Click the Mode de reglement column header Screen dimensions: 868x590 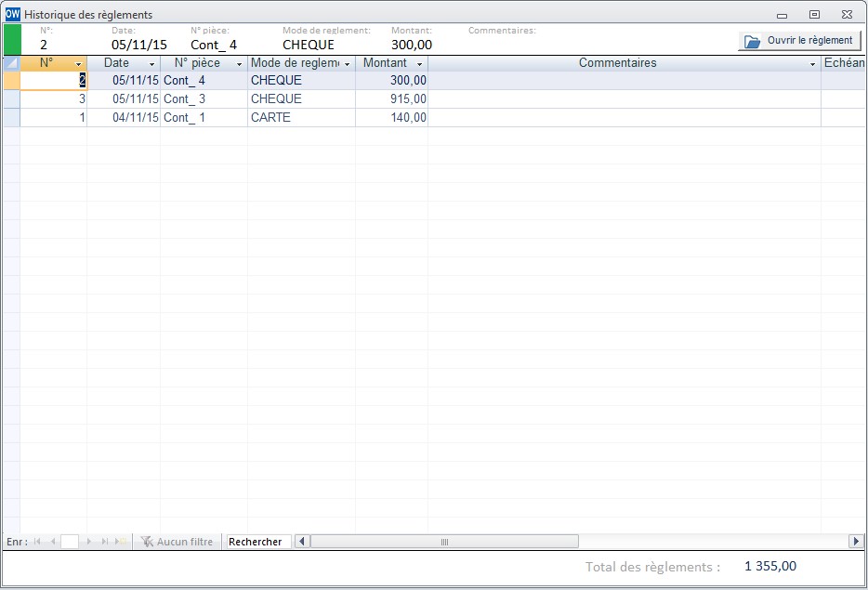pyautogui.click(x=295, y=63)
